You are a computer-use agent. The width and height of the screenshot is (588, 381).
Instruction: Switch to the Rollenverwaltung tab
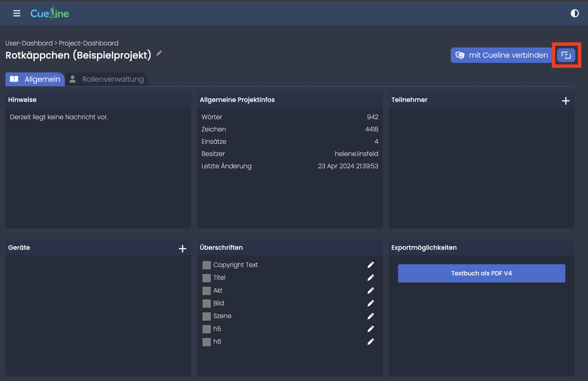(x=106, y=79)
